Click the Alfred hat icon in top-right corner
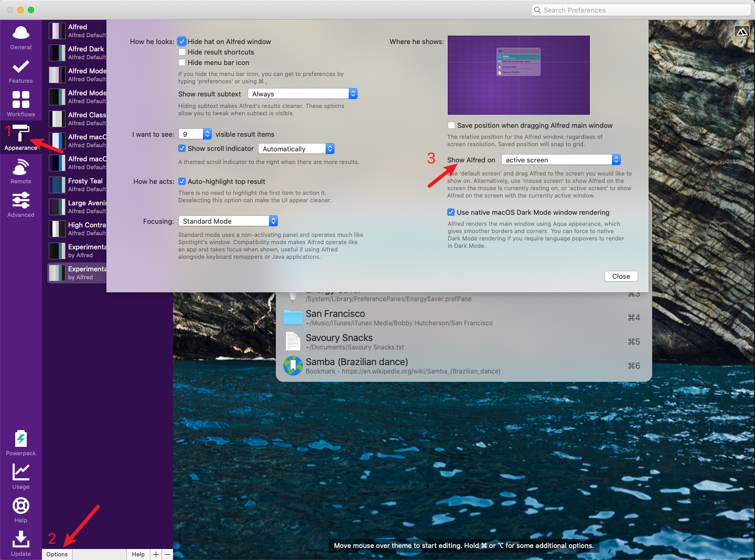The width and height of the screenshot is (755, 560). [x=742, y=32]
